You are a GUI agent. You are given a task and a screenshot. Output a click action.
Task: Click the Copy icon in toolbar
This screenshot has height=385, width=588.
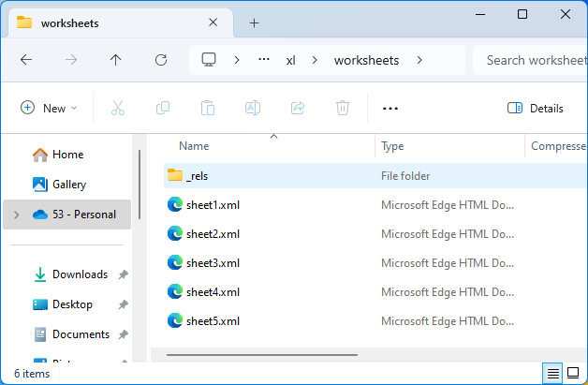tap(163, 108)
